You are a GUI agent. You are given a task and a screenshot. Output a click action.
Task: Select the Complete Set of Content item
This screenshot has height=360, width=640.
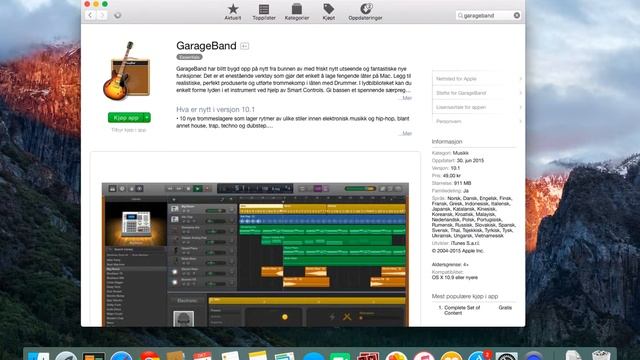click(462, 310)
